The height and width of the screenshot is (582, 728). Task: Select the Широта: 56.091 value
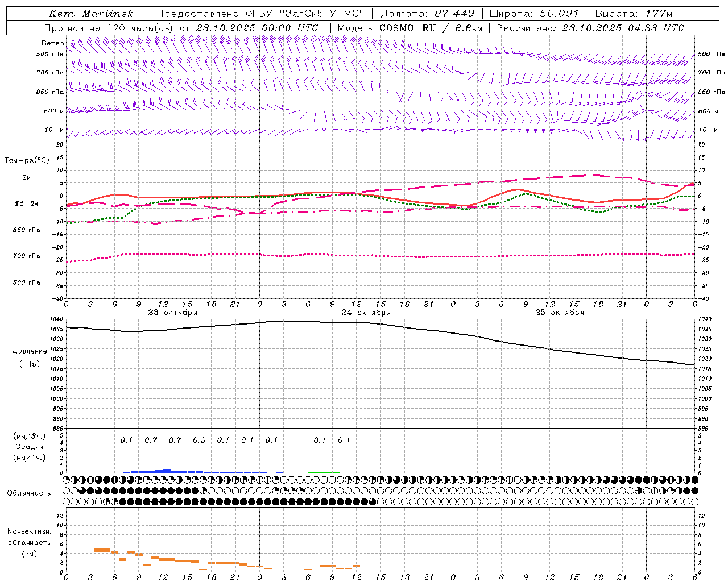click(x=534, y=14)
